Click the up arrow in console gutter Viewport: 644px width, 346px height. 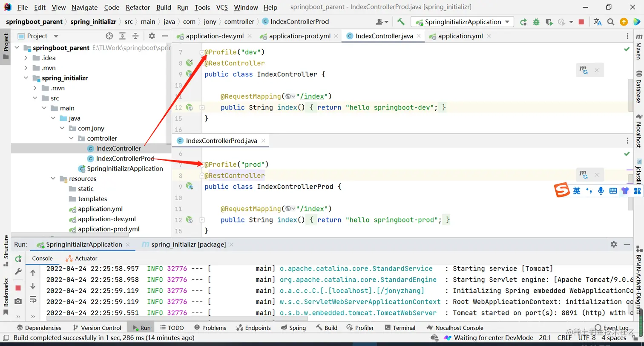(x=33, y=273)
